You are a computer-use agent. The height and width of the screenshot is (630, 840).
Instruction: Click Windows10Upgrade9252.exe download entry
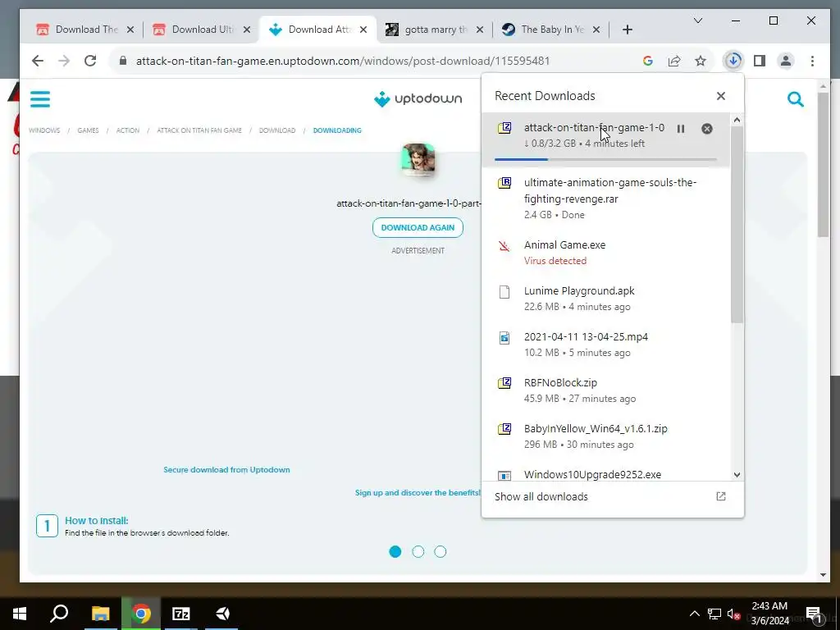[x=605, y=473]
